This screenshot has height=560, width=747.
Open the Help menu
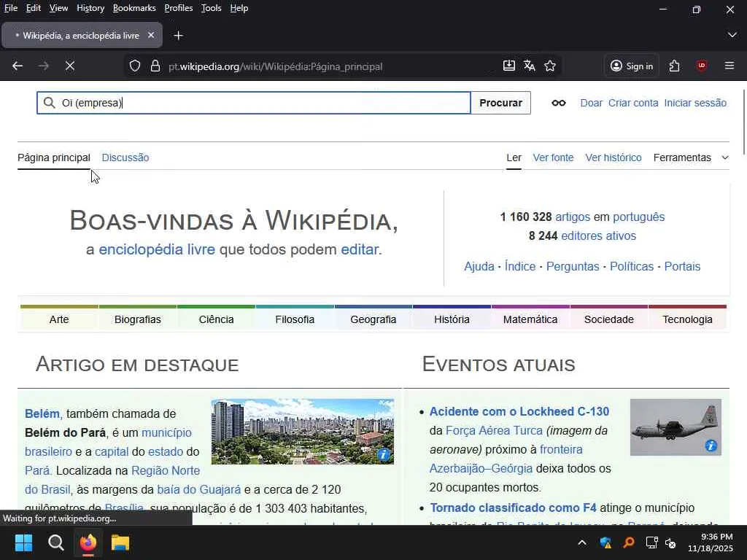tap(239, 8)
